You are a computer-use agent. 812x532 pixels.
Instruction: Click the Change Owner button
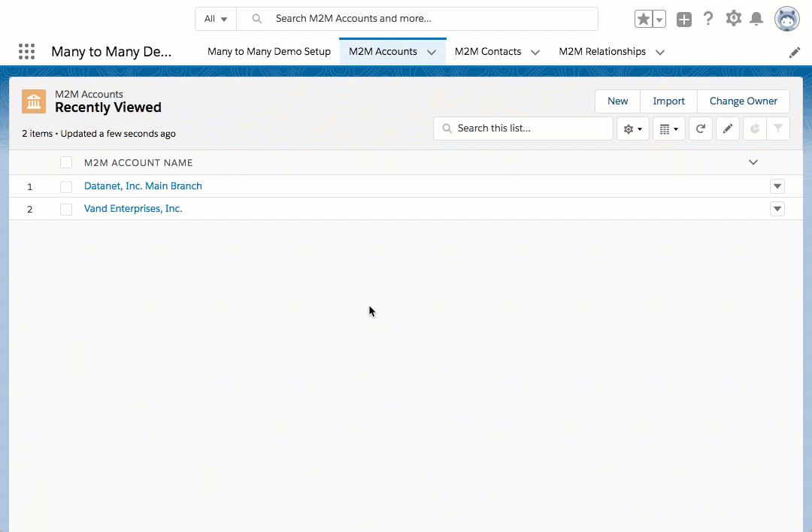coord(743,101)
